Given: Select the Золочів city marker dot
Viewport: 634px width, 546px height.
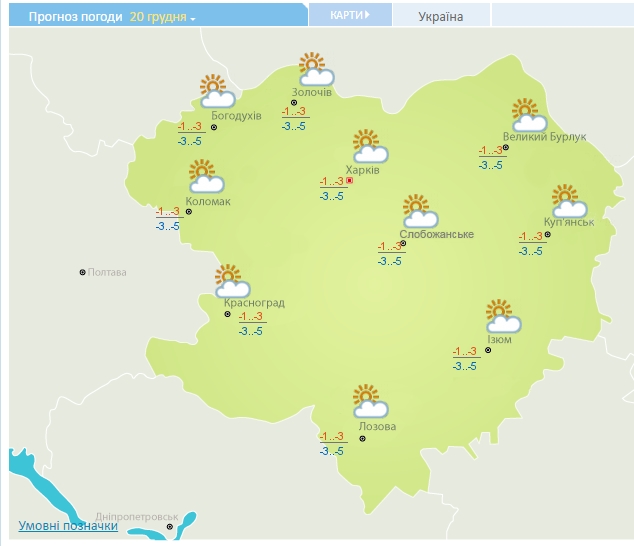Looking at the screenshot, I should point(294,103).
